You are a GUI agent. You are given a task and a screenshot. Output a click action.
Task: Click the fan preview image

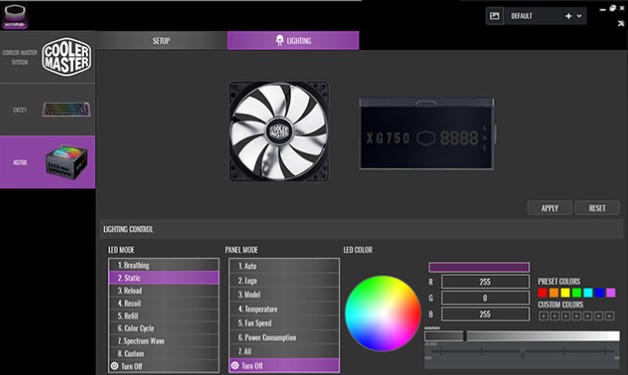[279, 131]
